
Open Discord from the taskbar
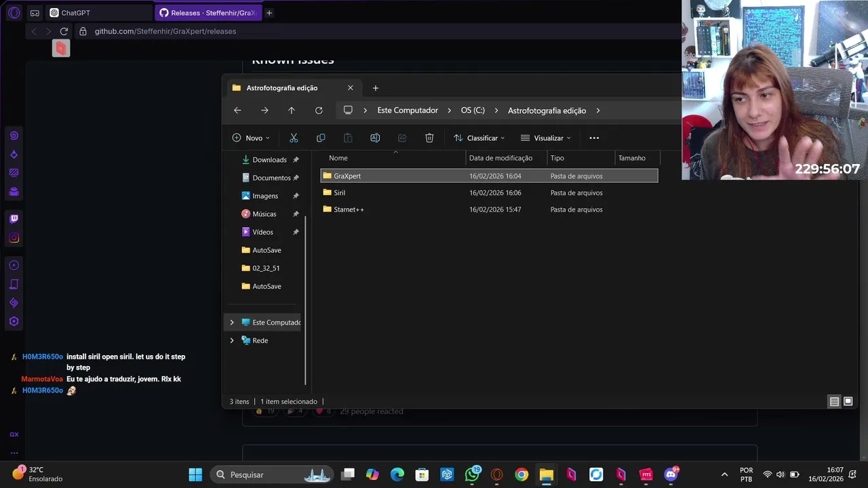pyautogui.click(x=671, y=474)
